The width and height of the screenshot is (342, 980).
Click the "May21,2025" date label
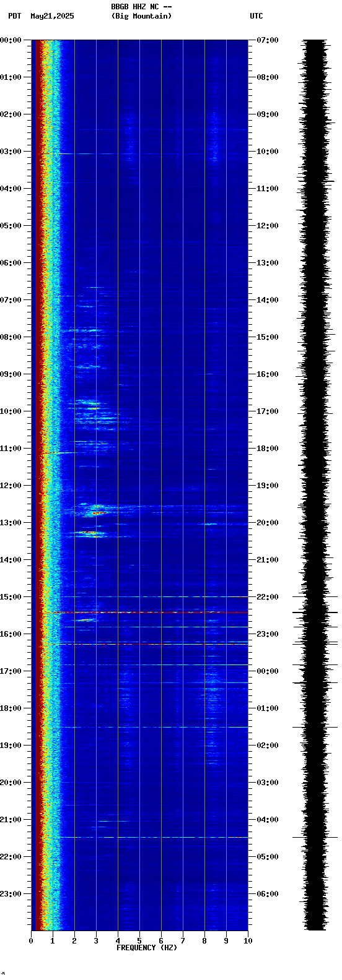[x=52, y=16]
